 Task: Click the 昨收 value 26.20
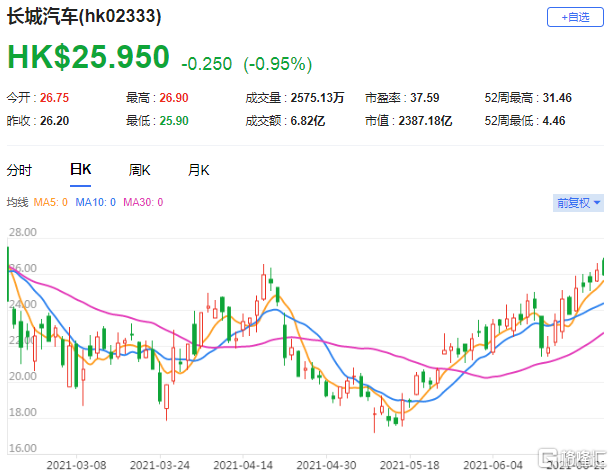point(54,121)
